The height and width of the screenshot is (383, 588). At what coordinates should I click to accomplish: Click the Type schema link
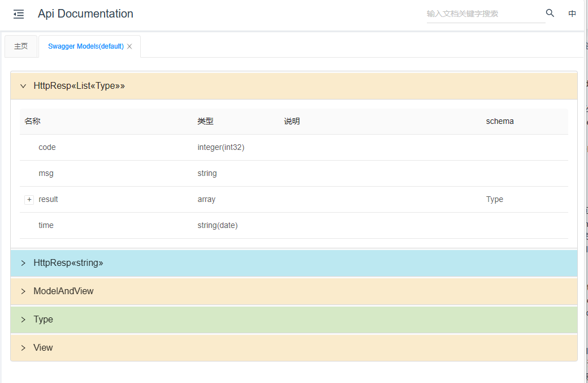pos(494,199)
